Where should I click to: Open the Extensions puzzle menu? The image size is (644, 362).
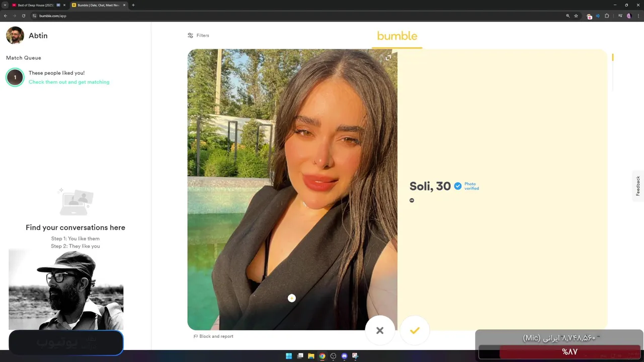(x=607, y=16)
